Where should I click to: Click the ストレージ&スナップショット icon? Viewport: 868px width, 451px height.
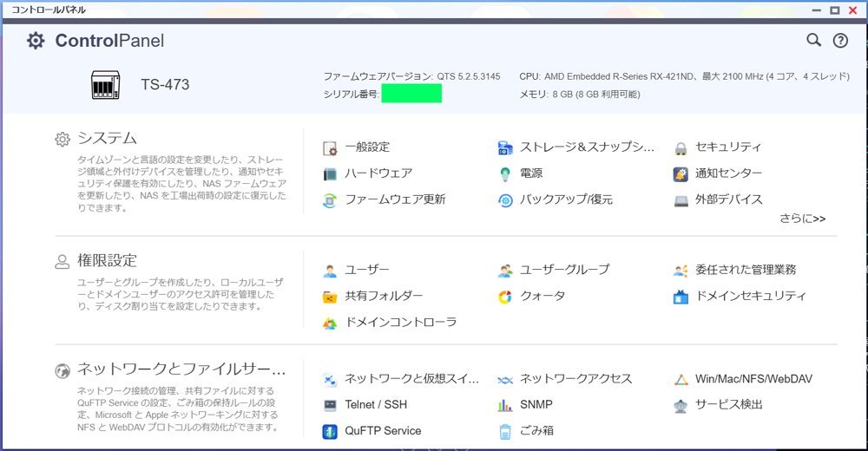[x=505, y=147]
